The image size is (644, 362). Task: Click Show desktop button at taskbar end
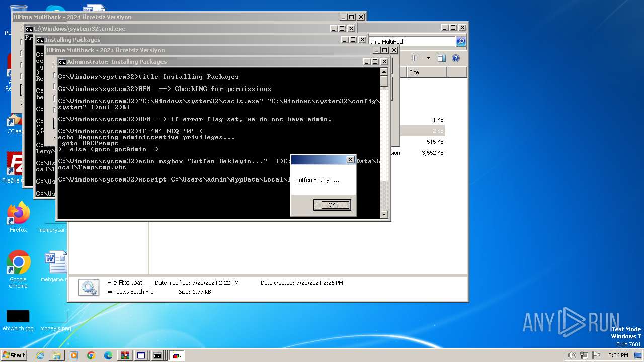pyautogui.click(x=639, y=355)
